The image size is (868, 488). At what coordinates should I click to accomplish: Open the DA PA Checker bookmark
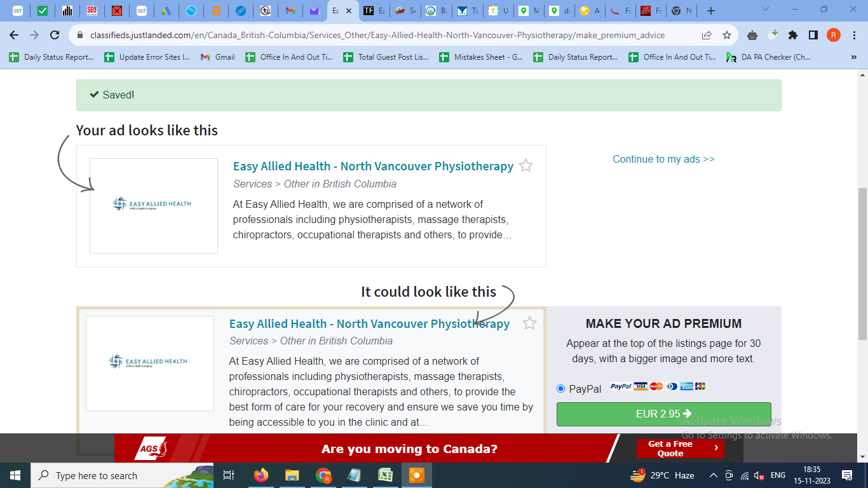pos(769,57)
